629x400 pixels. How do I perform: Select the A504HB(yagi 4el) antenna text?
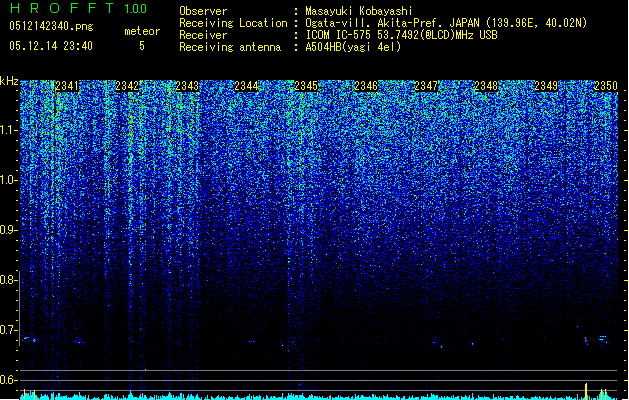tap(353, 47)
